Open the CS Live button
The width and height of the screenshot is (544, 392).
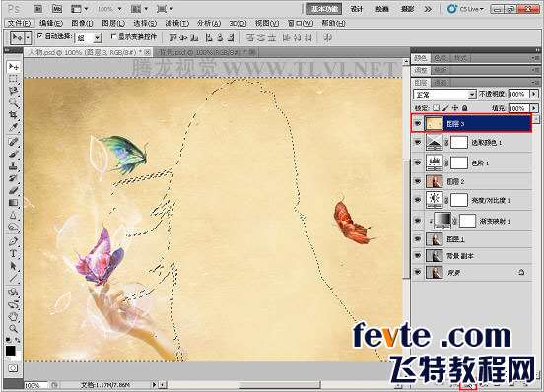[465, 9]
